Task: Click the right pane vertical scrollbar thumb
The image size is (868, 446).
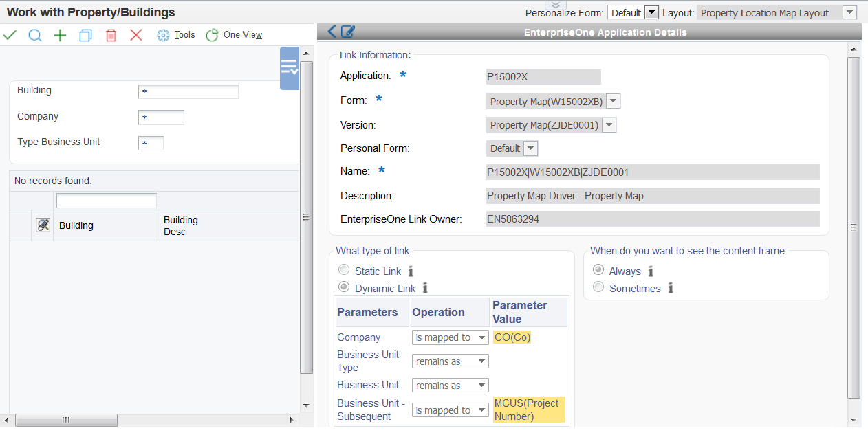Action: 854,227
